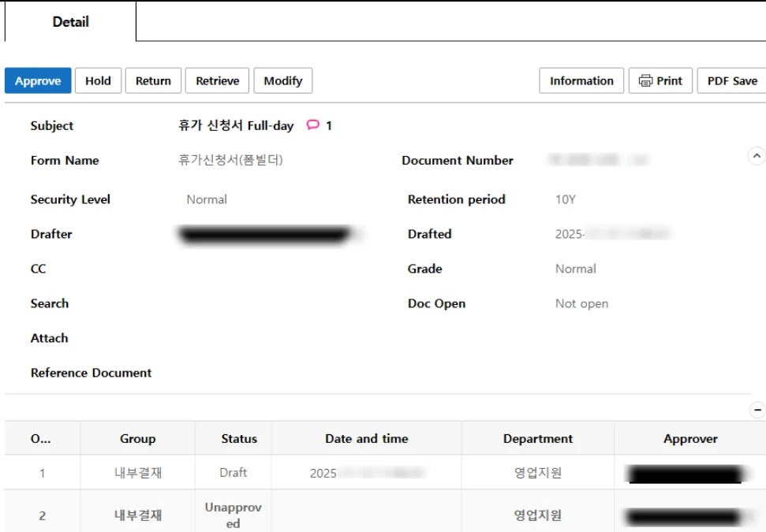Click the Group column header
The image size is (766, 532).
(x=138, y=439)
